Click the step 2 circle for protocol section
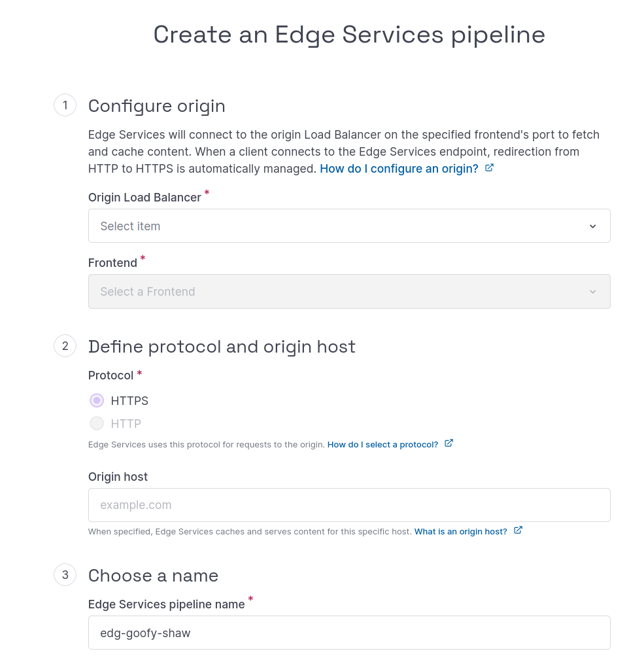Screen dimensions: 644x662 pyautogui.click(x=65, y=346)
